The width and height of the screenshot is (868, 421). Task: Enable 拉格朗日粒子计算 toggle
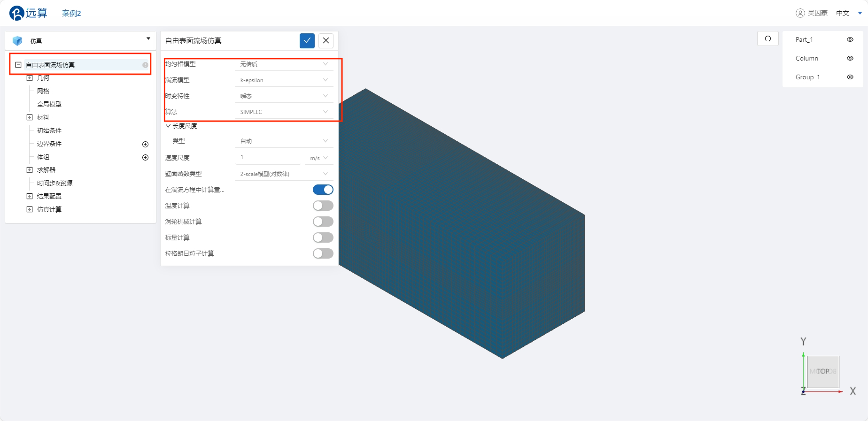click(x=323, y=253)
